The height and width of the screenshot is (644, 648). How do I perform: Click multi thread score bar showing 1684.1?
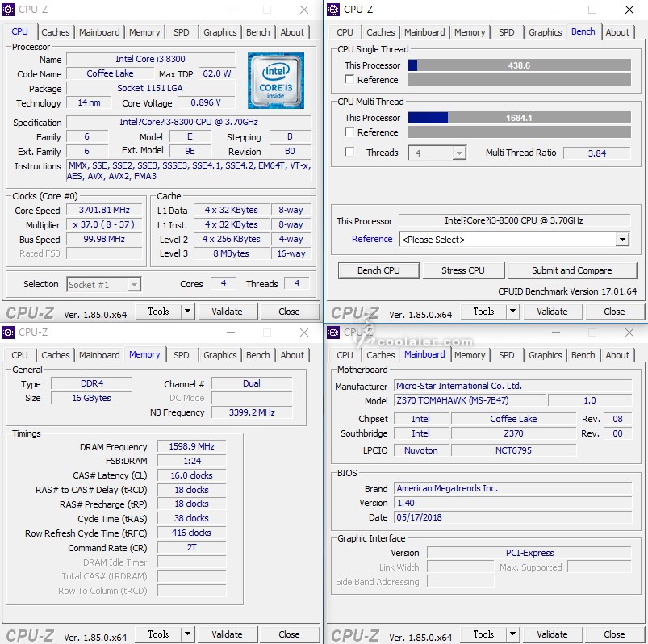click(519, 118)
